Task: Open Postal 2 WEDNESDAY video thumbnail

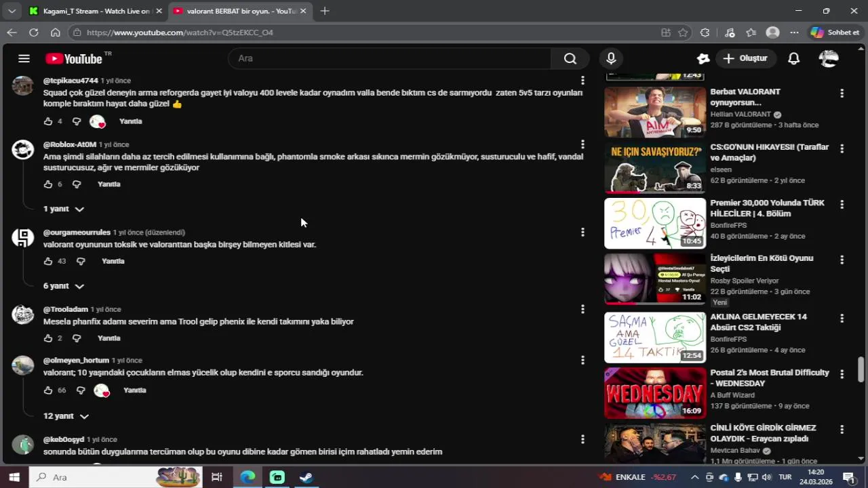Action: coord(655,392)
